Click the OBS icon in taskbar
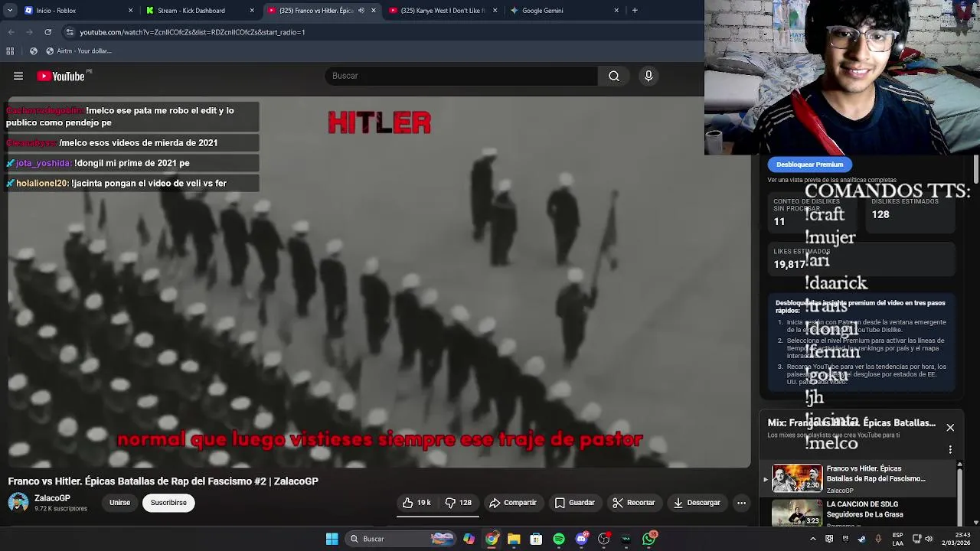980x551 pixels. click(603, 539)
